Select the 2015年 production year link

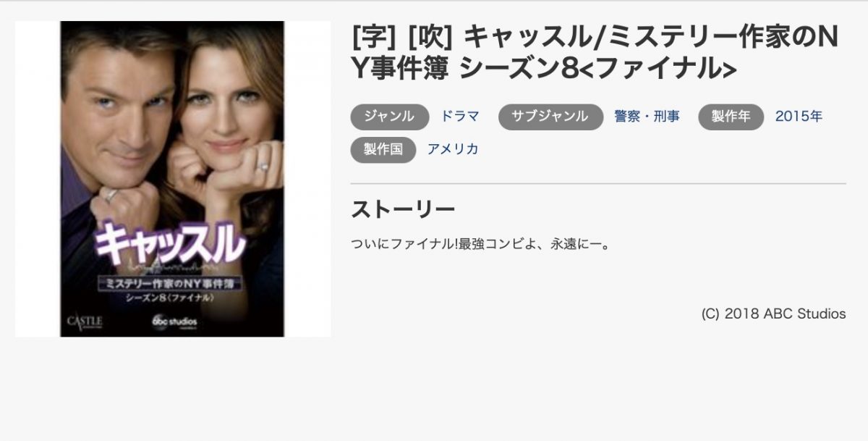(799, 117)
